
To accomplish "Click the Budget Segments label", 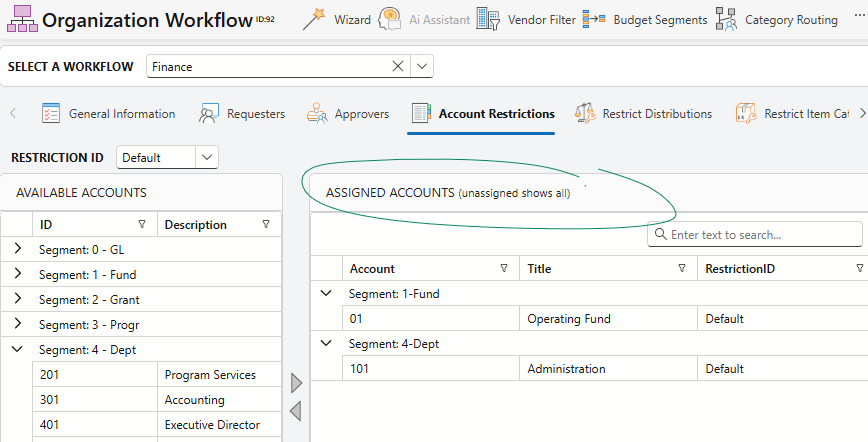I will click(660, 20).
